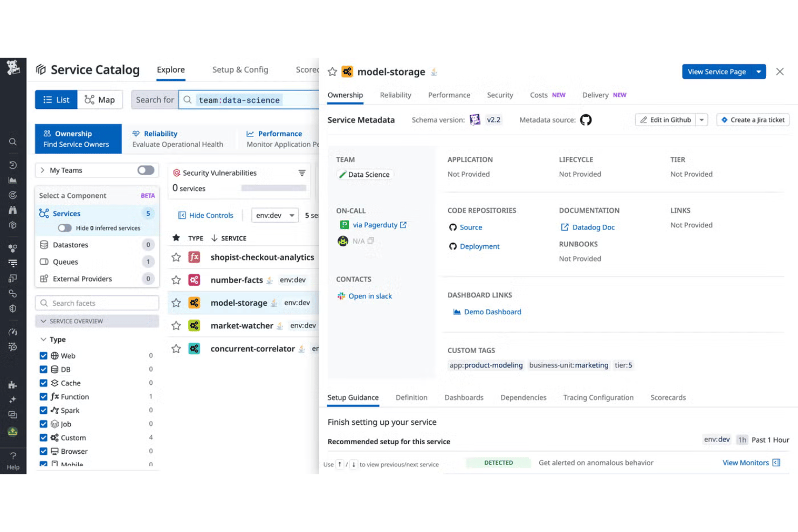Click the GitHub metadata source icon
This screenshot has height=532, width=798.
point(586,120)
